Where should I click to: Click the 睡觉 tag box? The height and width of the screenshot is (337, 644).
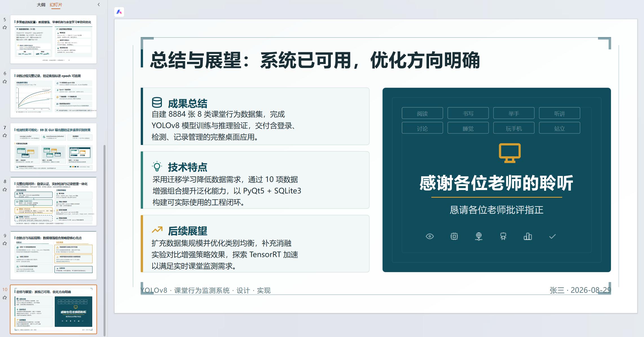(x=468, y=128)
